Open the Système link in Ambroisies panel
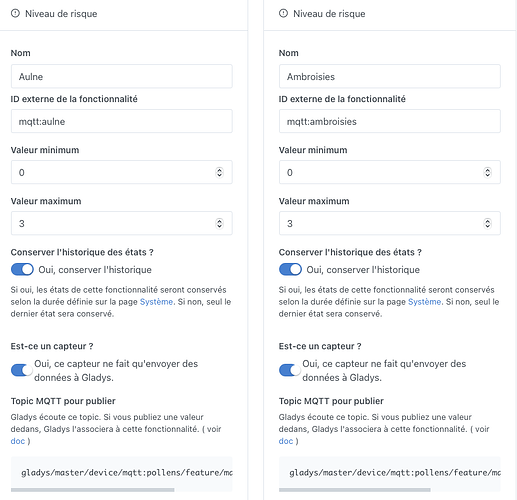Viewport: 517px width, 500px height. coord(424,302)
